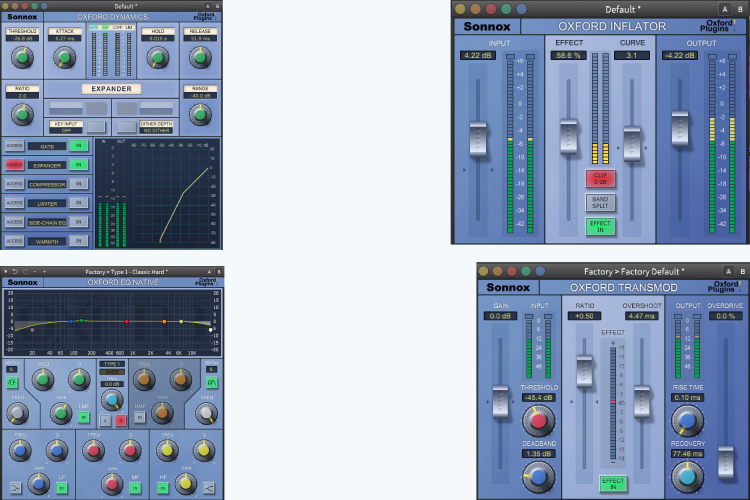Click the cyan Recovery knob in Oxford Transmod
The width and height of the screenshot is (750, 500).
pyautogui.click(x=687, y=477)
